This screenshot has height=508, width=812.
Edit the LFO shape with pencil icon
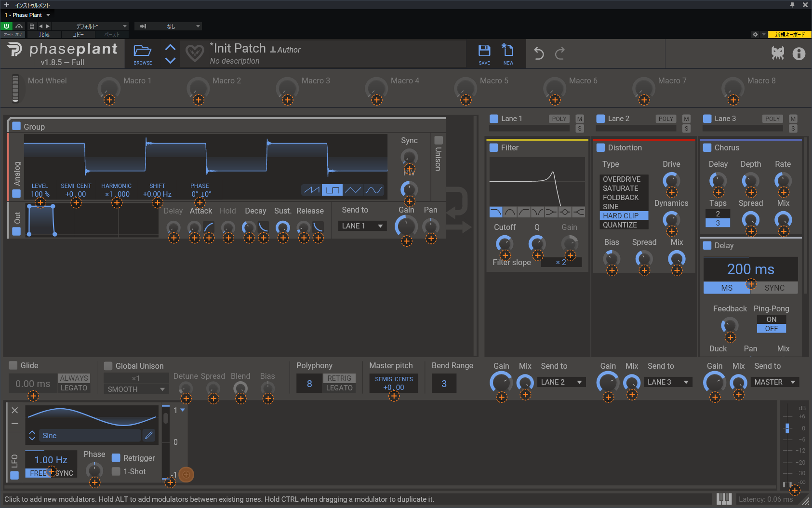pos(149,435)
